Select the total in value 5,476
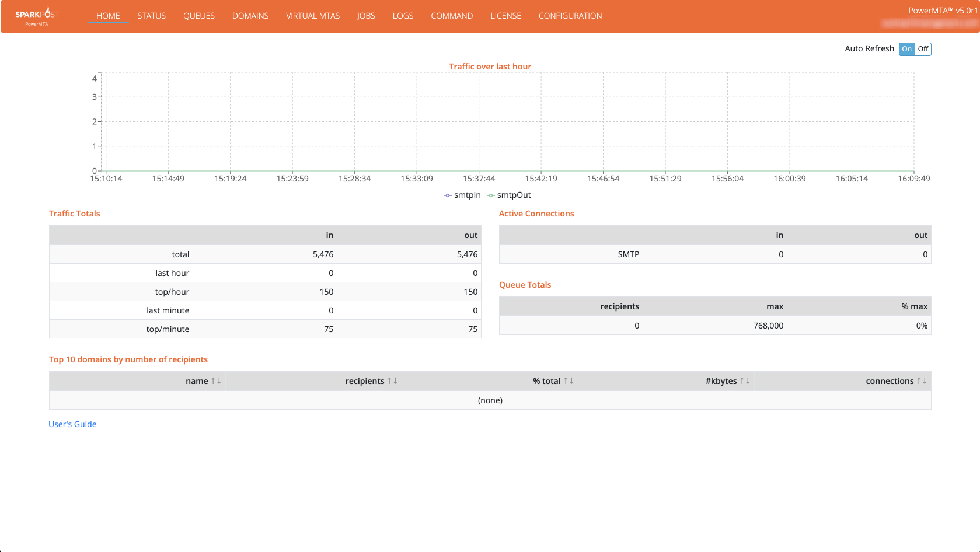The width and height of the screenshot is (980, 552). pos(323,254)
